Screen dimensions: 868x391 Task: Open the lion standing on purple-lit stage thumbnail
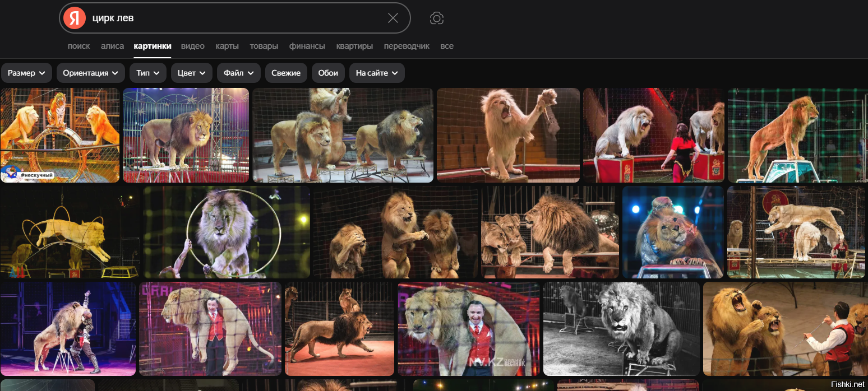(186, 135)
